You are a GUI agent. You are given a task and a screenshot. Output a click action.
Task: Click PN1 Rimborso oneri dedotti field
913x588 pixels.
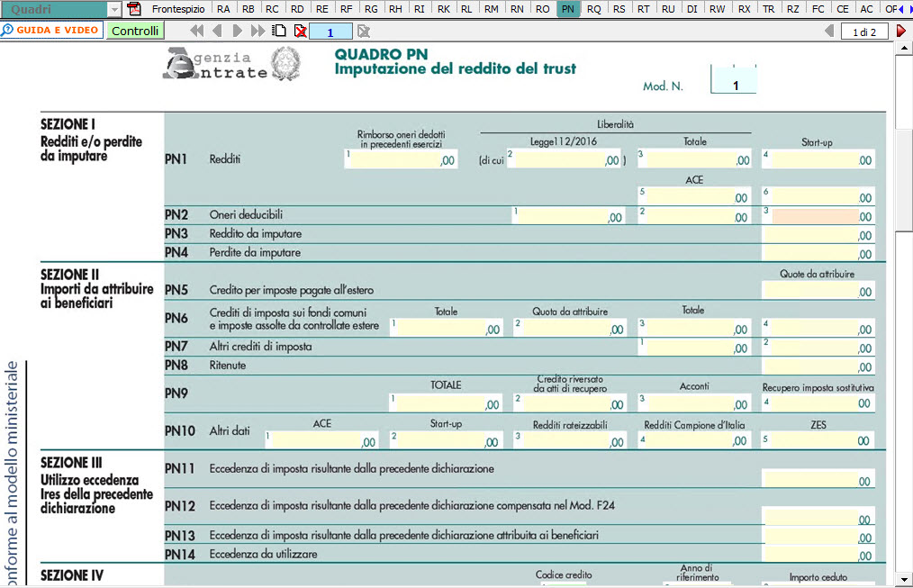click(400, 159)
